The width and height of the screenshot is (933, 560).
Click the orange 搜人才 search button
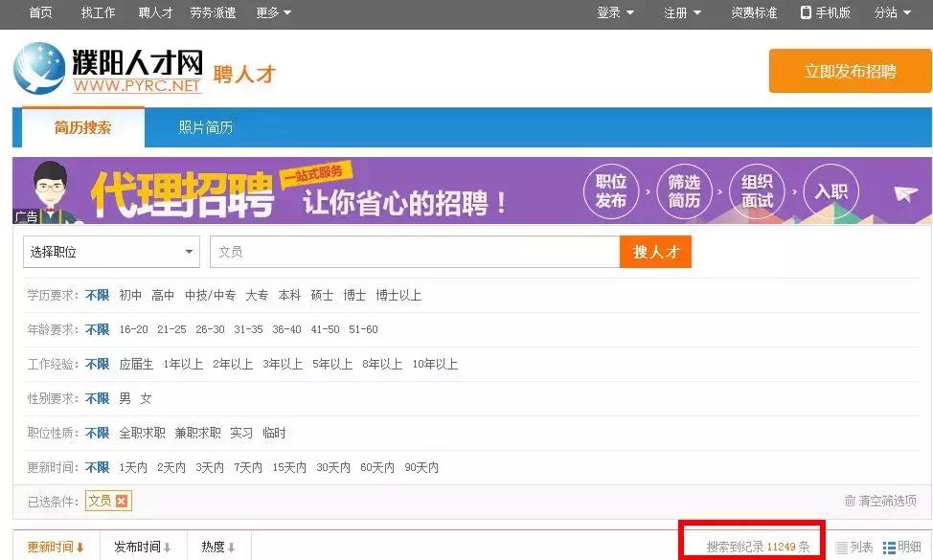tap(655, 251)
